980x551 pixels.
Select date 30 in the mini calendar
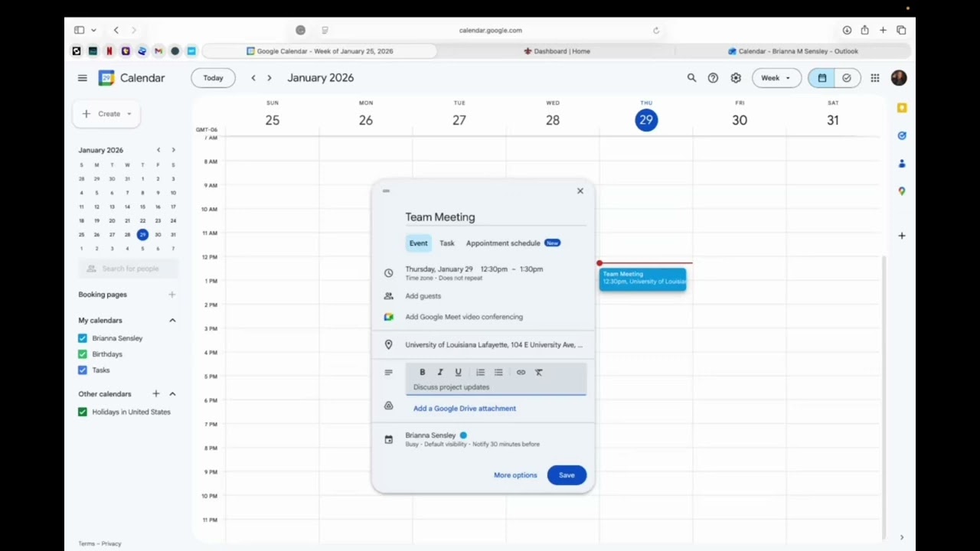tap(158, 235)
